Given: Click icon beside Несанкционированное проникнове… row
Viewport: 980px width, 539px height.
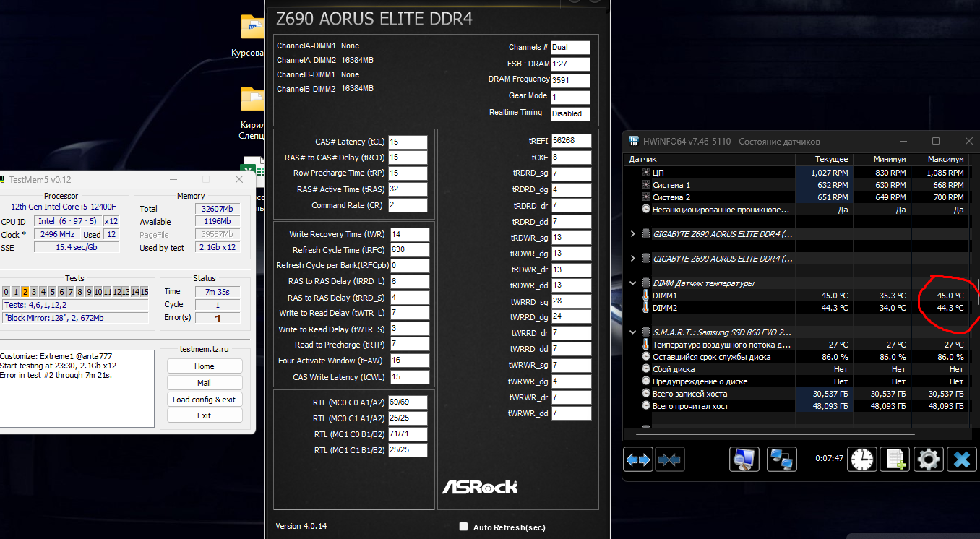Looking at the screenshot, I should pyautogui.click(x=646, y=210).
